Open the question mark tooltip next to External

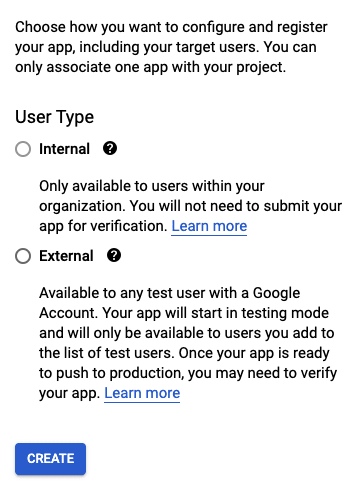coord(114,256)
